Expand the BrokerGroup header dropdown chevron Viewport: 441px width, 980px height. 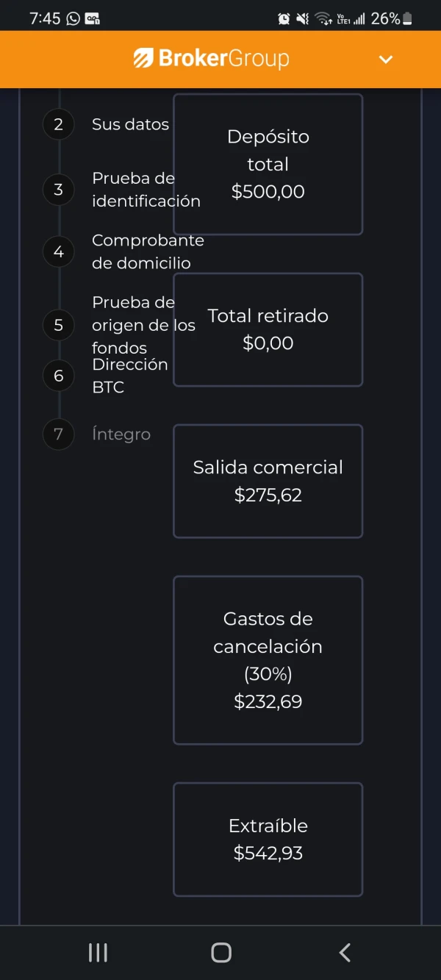pyautogui.click(x=386, y=60)
